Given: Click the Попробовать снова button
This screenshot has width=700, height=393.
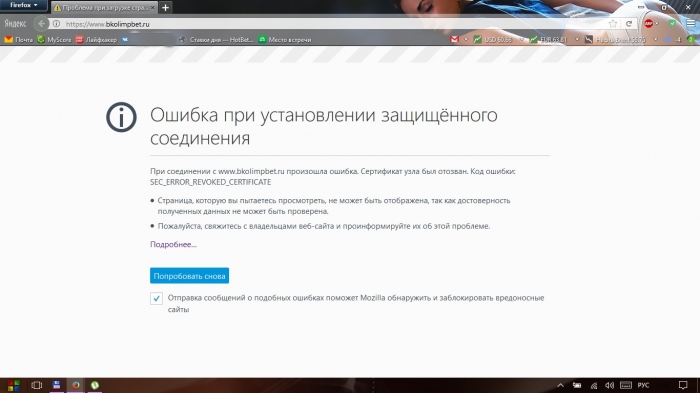Looking at the screenshot, I should point(189,276).
